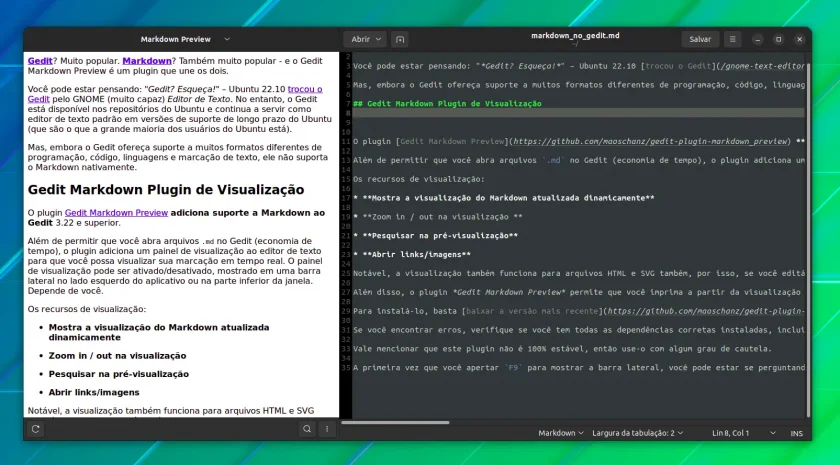Click the Salvar button
Image resolution: width=840 pixels, height=465 pixels.
[x=700, y=39]
